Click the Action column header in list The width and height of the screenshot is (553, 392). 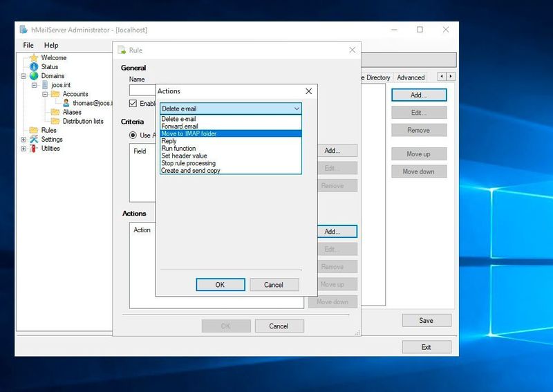(142, 230)
